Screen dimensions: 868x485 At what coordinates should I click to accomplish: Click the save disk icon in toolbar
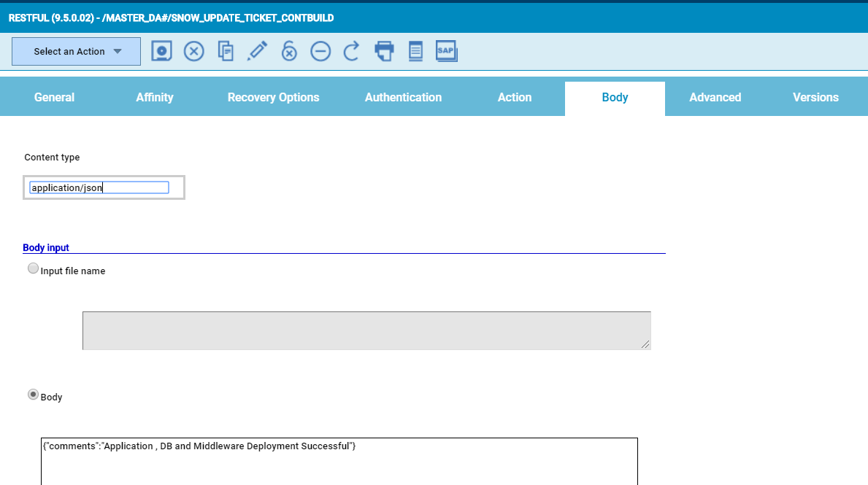pos(161,51)
